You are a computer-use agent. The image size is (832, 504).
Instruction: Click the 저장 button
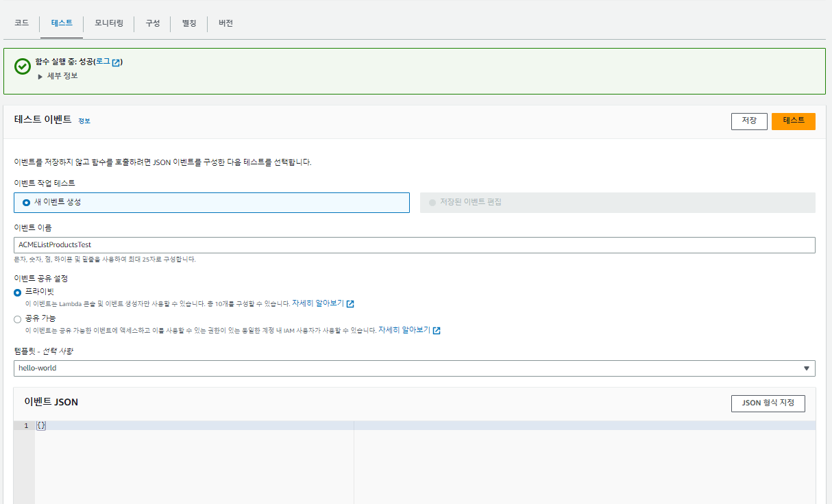pyautogui.click(x=749, y=121)
